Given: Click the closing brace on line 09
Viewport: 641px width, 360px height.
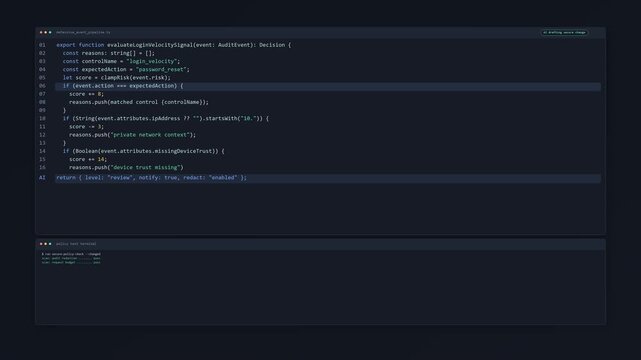Looking at the screenshot, I should [x=64, y=110].
